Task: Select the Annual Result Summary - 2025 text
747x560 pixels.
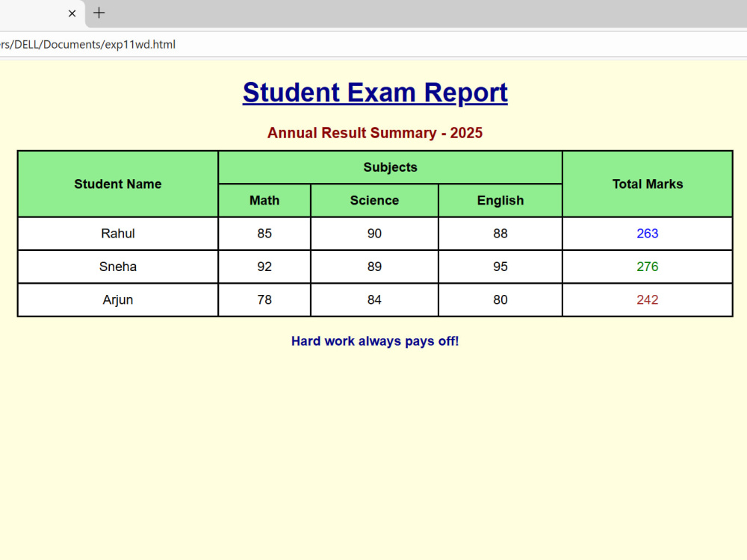Action: pos(375,133)
